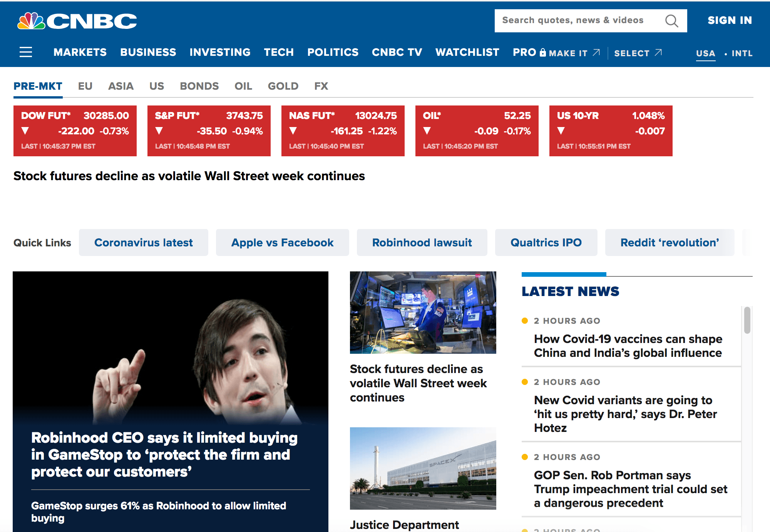
Task: Click the Coronavirus latest quick link
Action: pos(144,243)
